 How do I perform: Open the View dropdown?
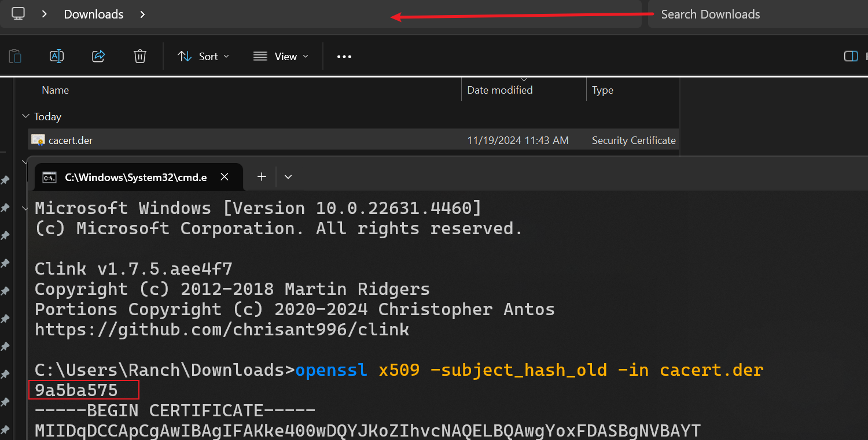point(281,57)
